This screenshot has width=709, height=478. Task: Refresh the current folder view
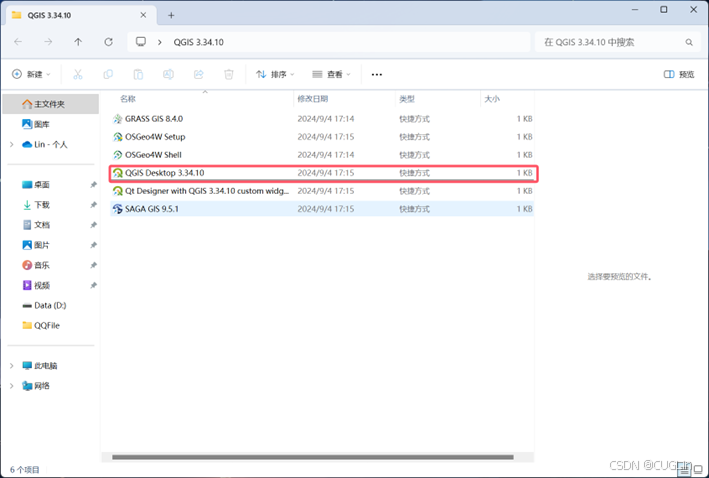coord(109,42)
